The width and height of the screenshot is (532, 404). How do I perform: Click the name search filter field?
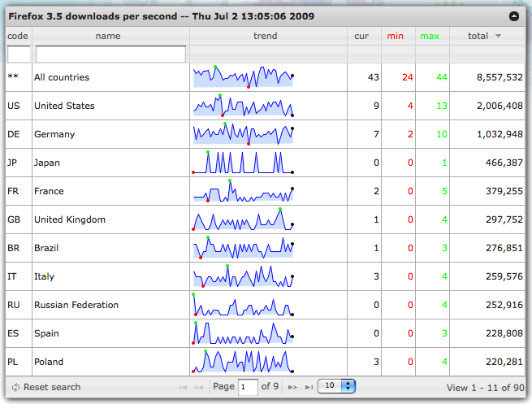coord(111,54)
